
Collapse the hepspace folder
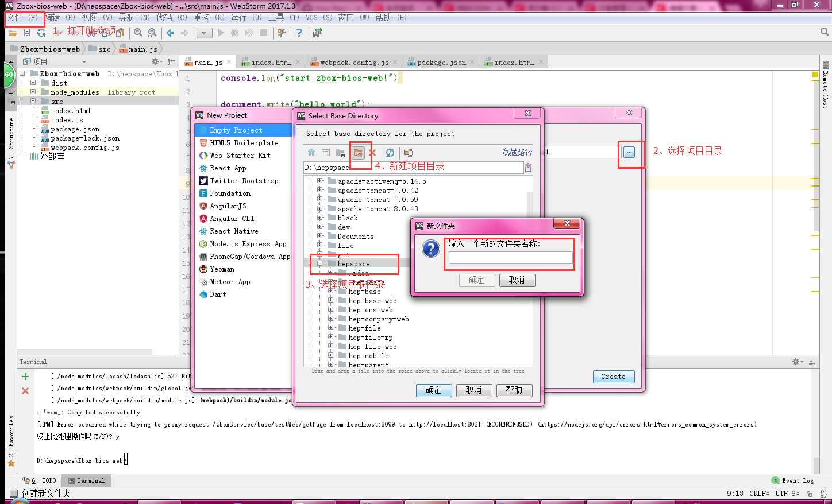[320, 263]
